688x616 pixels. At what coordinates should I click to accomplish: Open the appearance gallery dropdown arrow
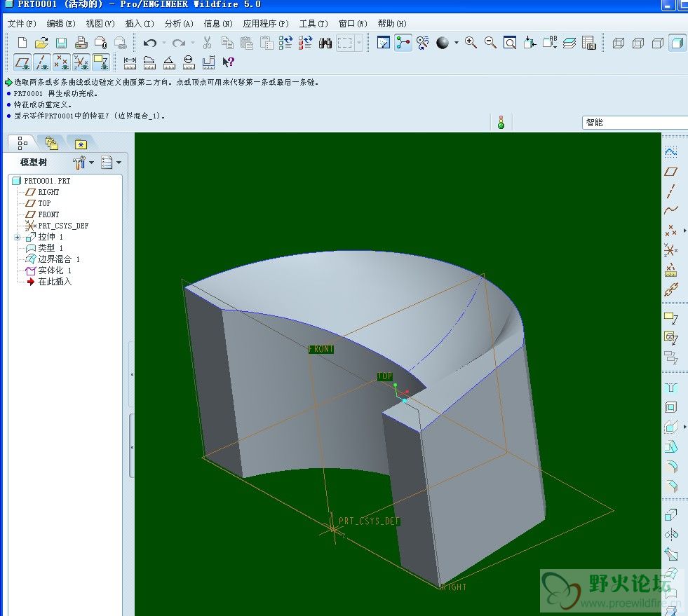457,43
